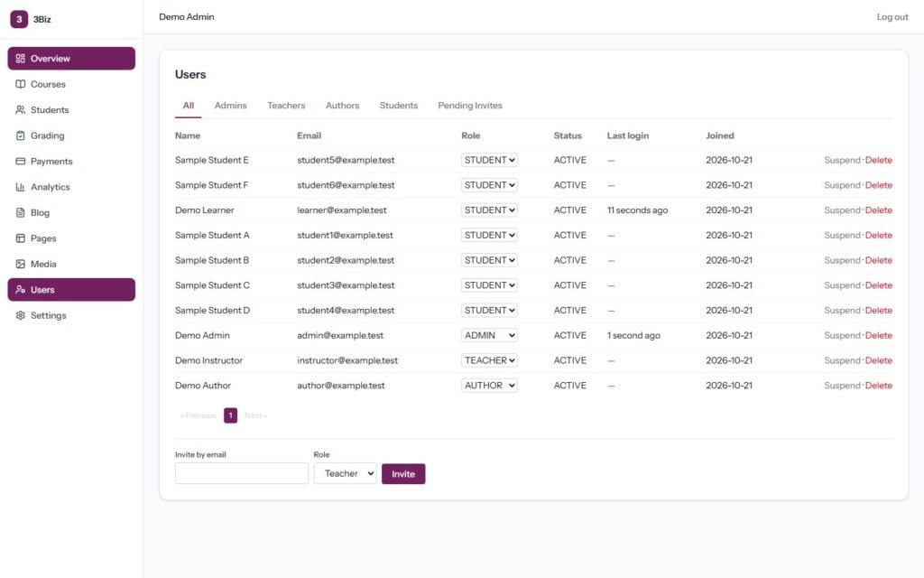The width and height of the screenshot is (924, 578).
Task: Open role dropdown for Sample Student D
Action: [x=489, y=311]
